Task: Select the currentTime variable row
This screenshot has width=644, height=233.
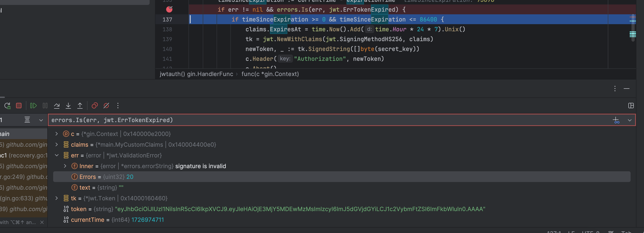Action: 342,220
